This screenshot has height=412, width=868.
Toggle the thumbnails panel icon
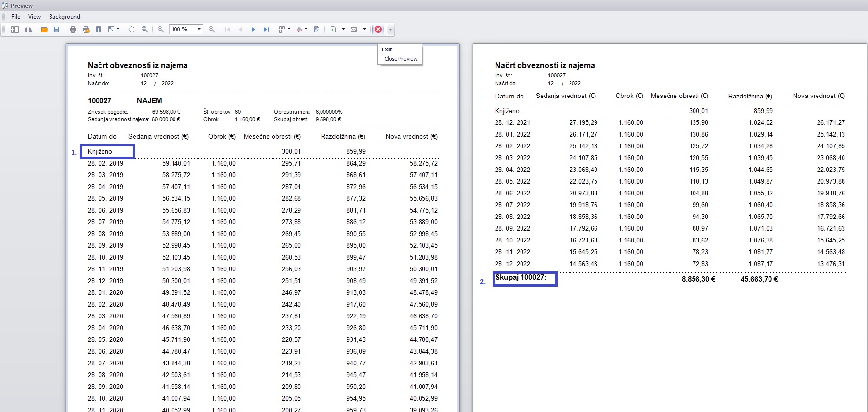click(15, 30)
